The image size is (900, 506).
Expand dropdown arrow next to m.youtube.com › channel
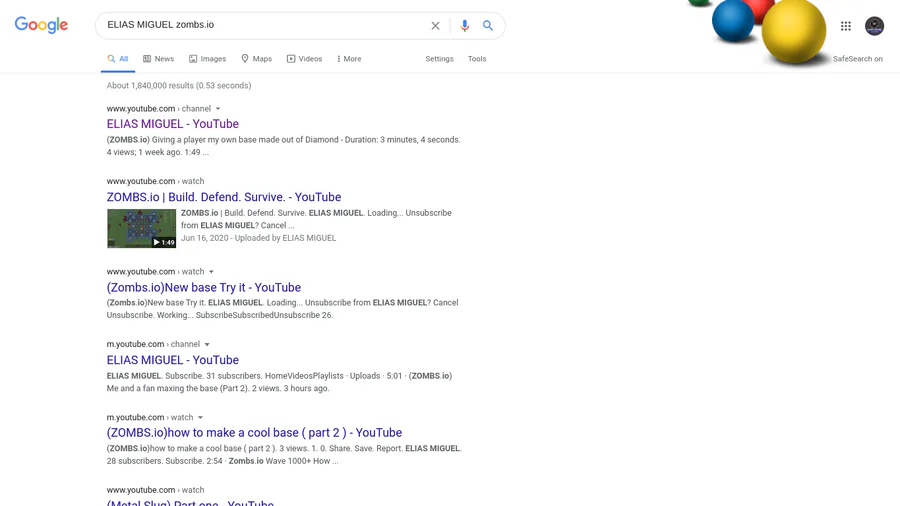207,345
